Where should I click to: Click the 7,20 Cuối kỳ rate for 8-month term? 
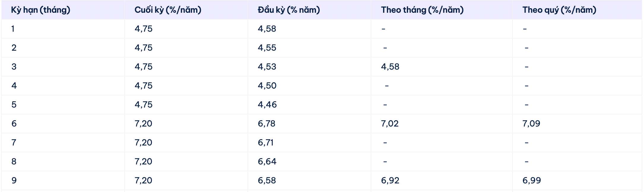tap(143, 161)
